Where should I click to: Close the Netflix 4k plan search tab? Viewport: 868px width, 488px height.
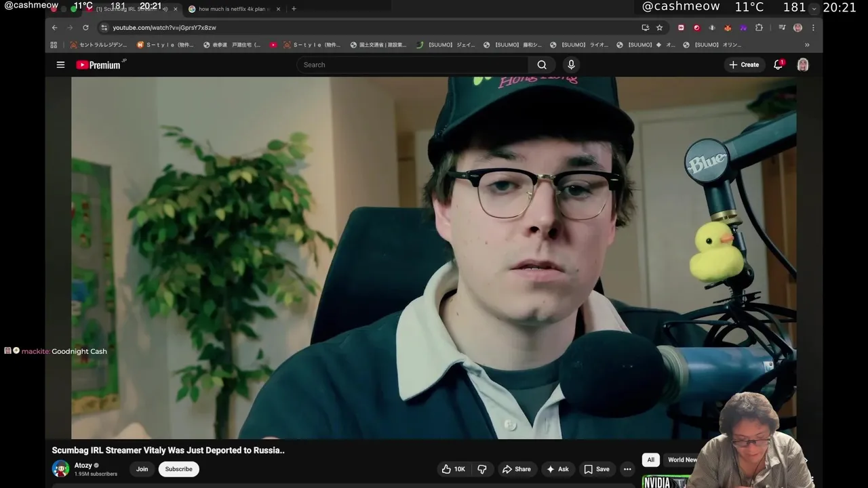[278, 9]
